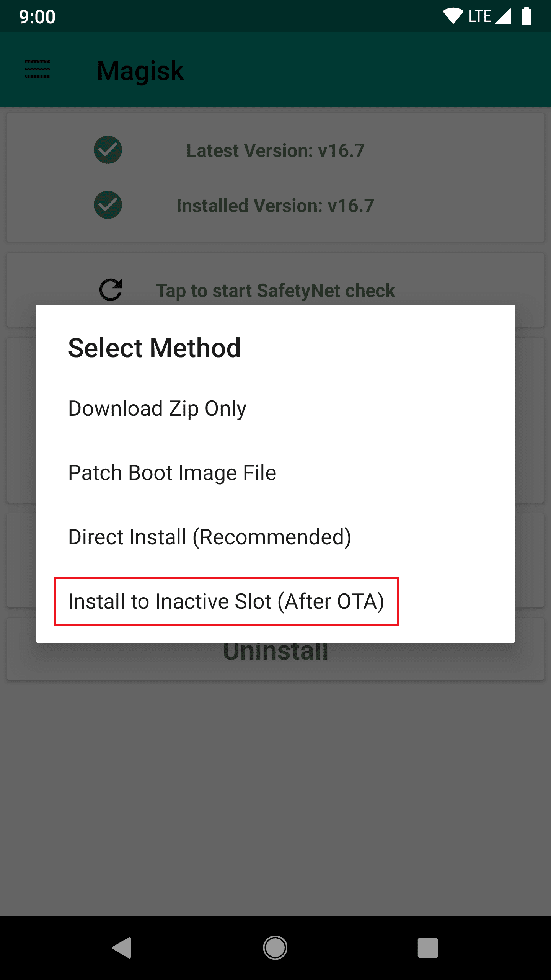Click the Latest Version checkmark icon
Image resolution: width=551 pixels, height=980 pixels.
pos(108,150)
